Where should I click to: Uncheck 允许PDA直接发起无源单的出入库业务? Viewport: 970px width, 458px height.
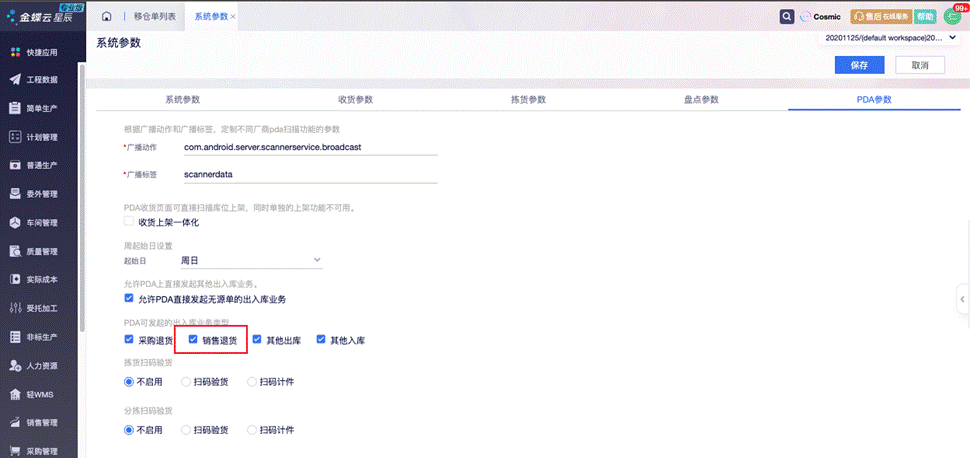point(129,298)
